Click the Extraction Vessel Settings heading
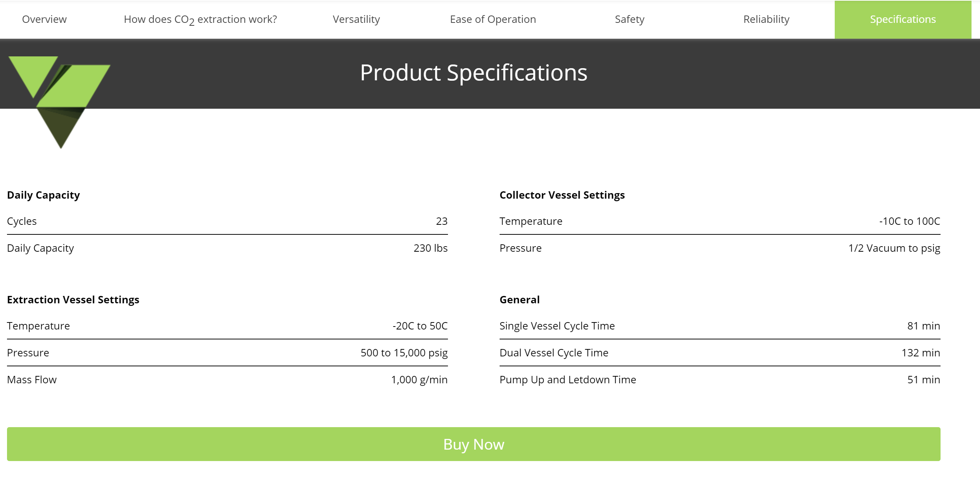The height and width of the screenshot is (492, 980). coord(73,300)
